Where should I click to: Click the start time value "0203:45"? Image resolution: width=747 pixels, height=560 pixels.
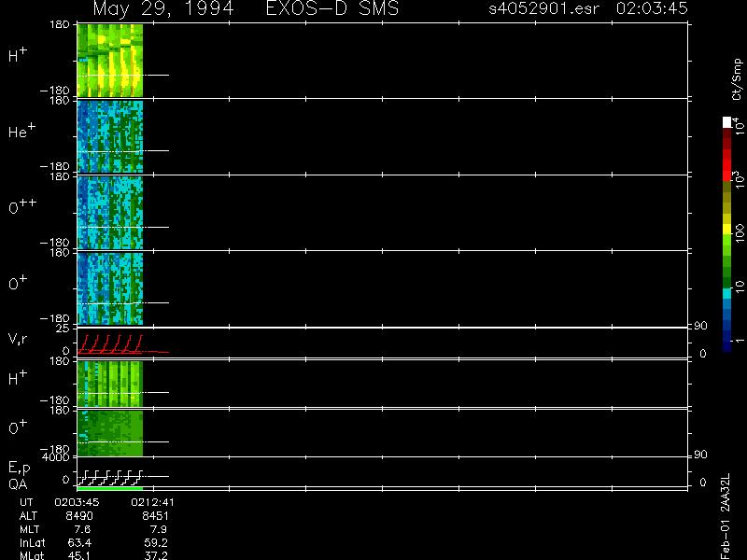tap(77, 502)
